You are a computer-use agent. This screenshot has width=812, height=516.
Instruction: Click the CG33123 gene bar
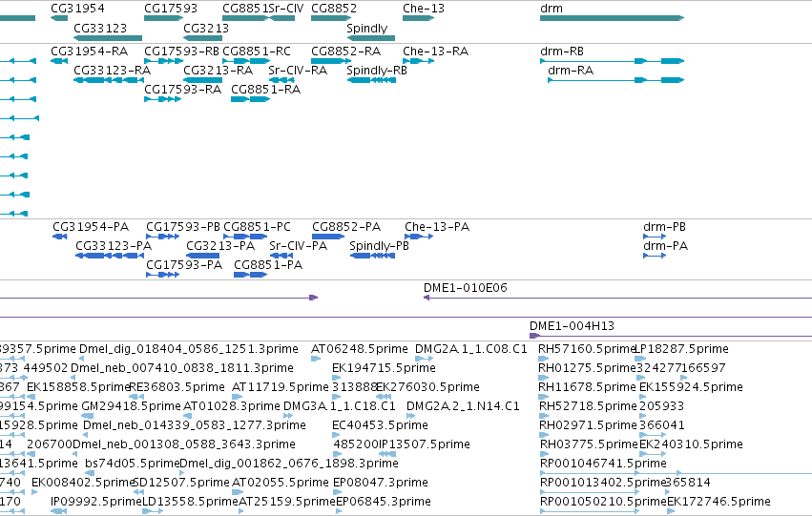click(x=108, y=38)
